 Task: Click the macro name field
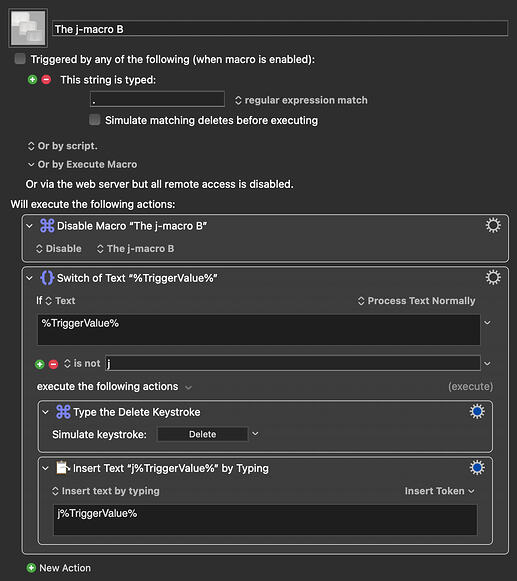tap(280, 29)
